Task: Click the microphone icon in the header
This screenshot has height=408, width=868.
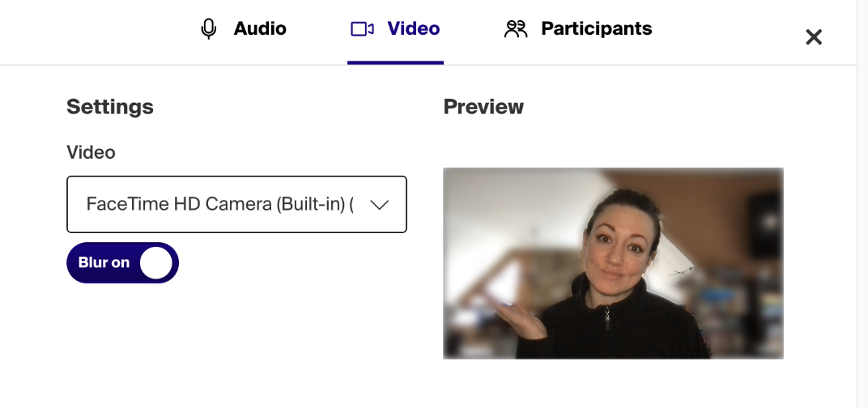Action: pos(209,29)
